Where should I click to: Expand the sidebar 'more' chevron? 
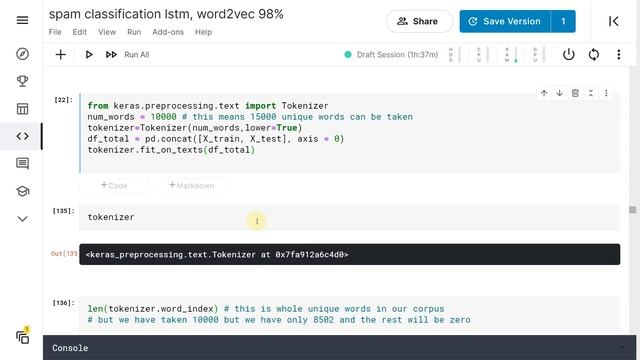click(22, 219)
